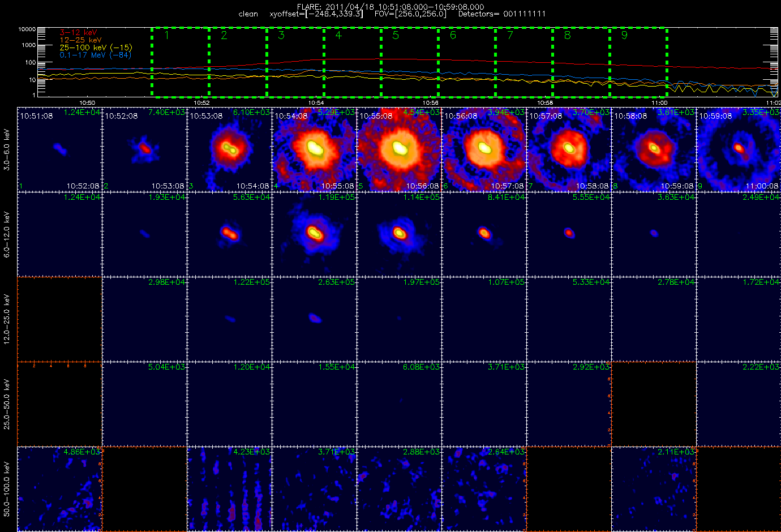781x532 pixels.
Task: Click the '3.0-6.0 keV' row label
Action: coord(7,149)
